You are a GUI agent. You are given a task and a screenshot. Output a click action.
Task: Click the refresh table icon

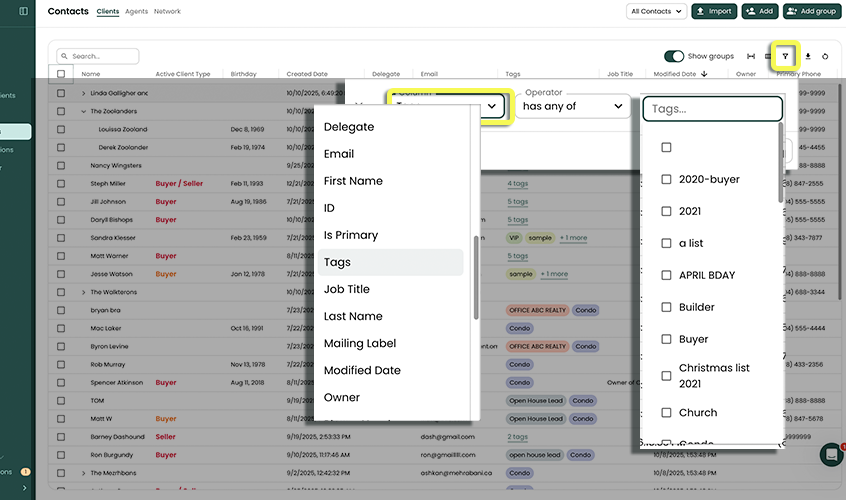(x=825, y=57)
